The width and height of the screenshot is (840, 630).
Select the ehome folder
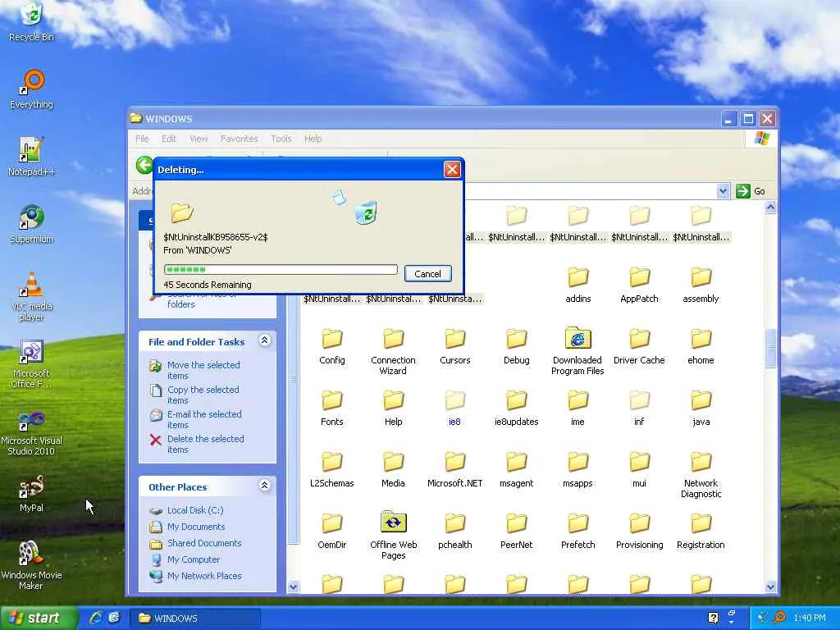(701, 346)
